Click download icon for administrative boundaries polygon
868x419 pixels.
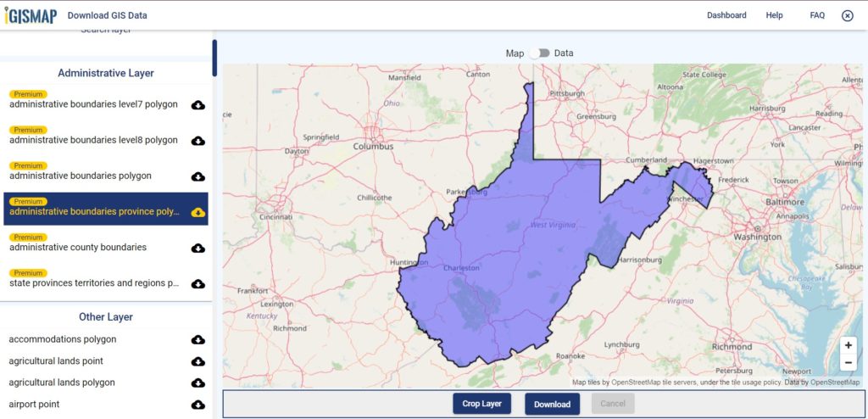tap(198, 176)
